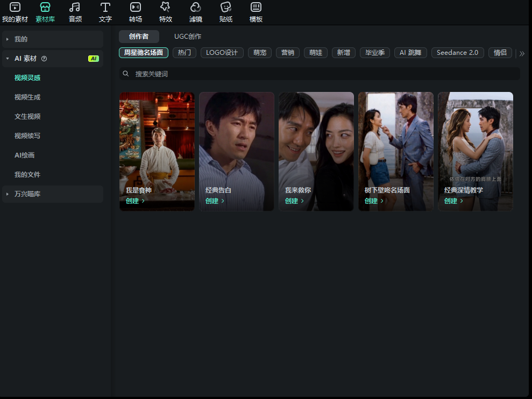Open the 特效 effects icon
The height and width of the screenshot is (399, 532).
[x=166, y=7]
